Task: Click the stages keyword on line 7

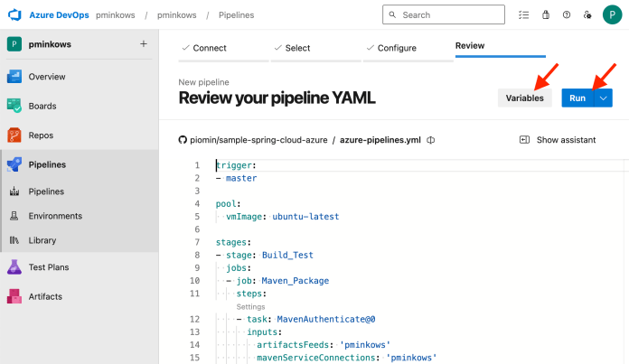Action: click(x=231, y=242)
